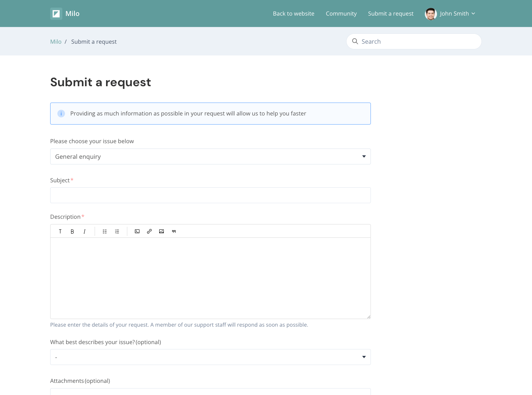The height and width of the screenshot is (395, 532).
Task: Insert a numbered list
Action: tap(117, 231)
